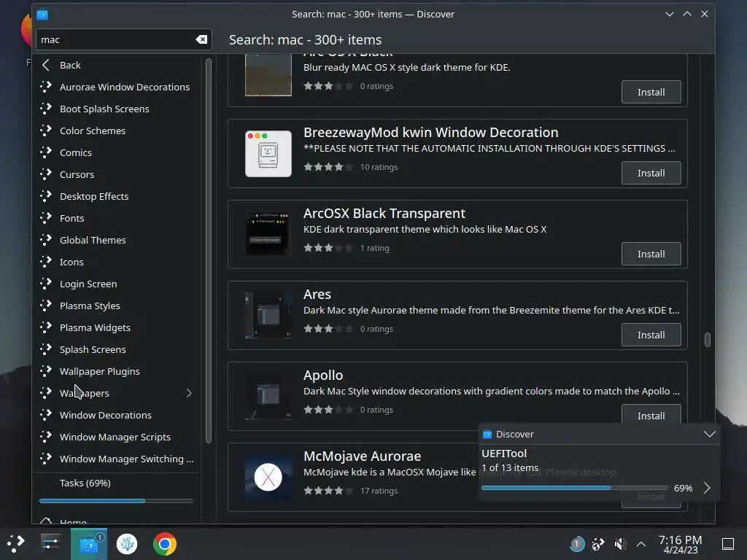
Task: Collapse the Discover notification popup
Action: click(709, 434)
